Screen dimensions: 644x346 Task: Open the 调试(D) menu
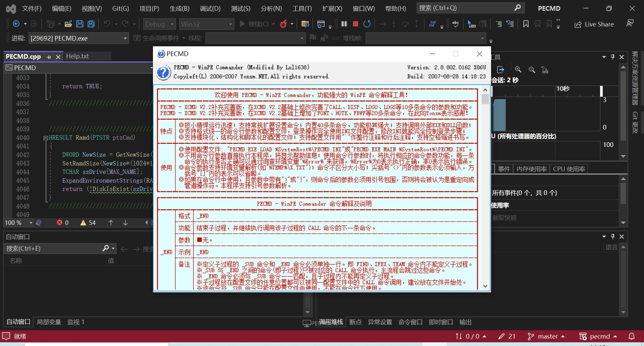(x=210, y=8)
